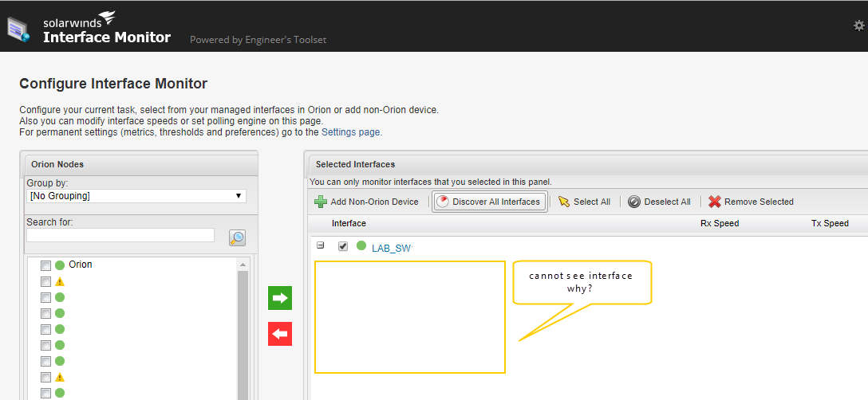The width and height of the screenshot is (868, 400).
Task: Choose Deselect All in the toolbar
Action: [659, 202]
